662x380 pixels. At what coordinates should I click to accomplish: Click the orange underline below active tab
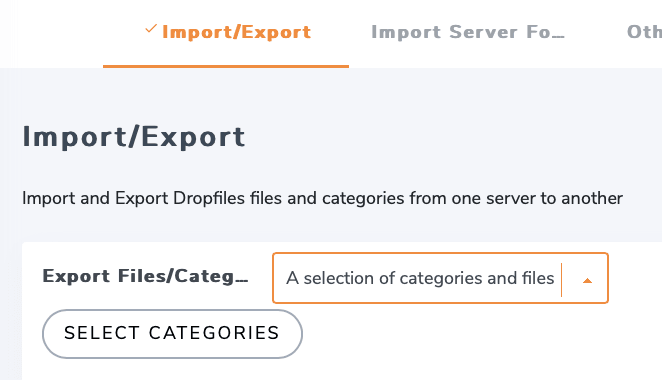click(226, 66)
